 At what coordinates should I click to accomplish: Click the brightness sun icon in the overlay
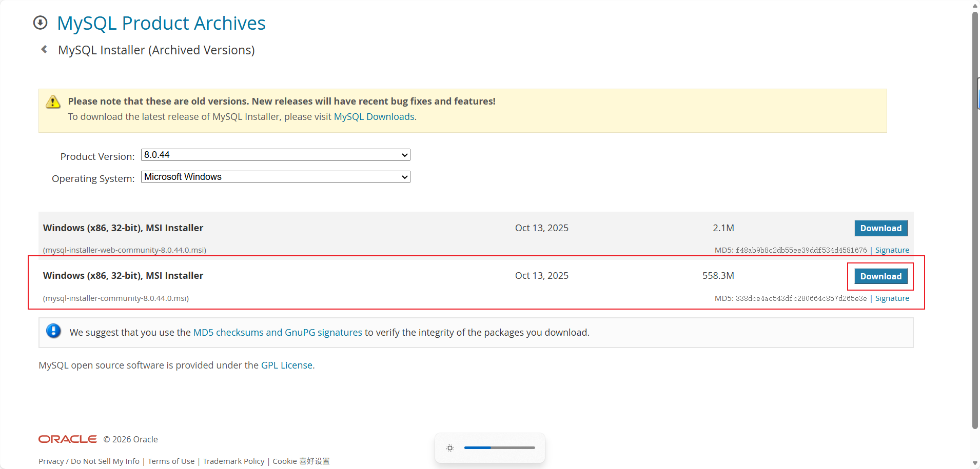click(x=450, y=448)
